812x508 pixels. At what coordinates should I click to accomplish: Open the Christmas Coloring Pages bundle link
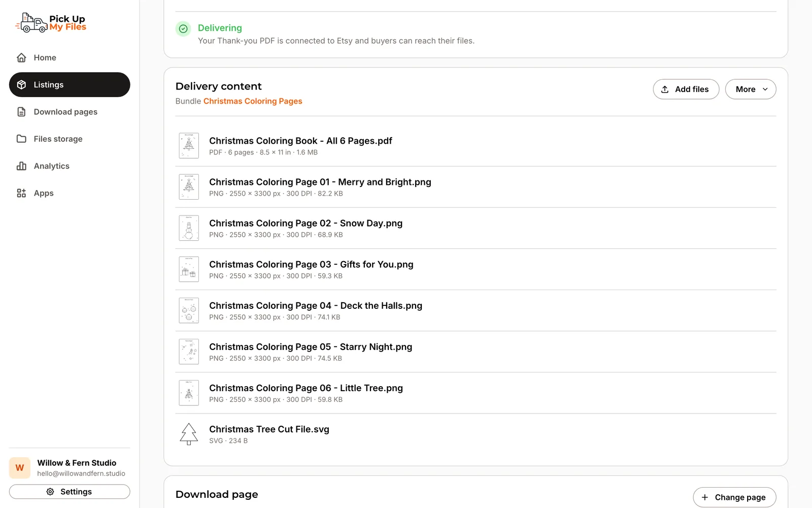(253, 101)
